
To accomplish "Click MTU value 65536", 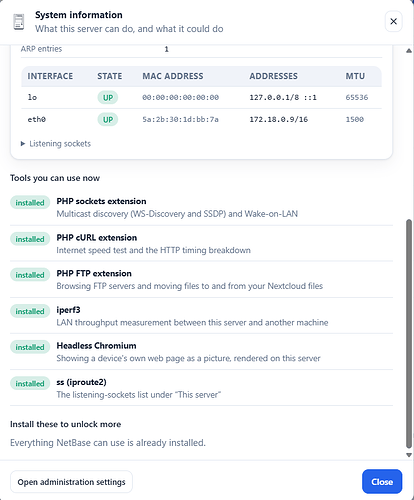I will (357, 97).
